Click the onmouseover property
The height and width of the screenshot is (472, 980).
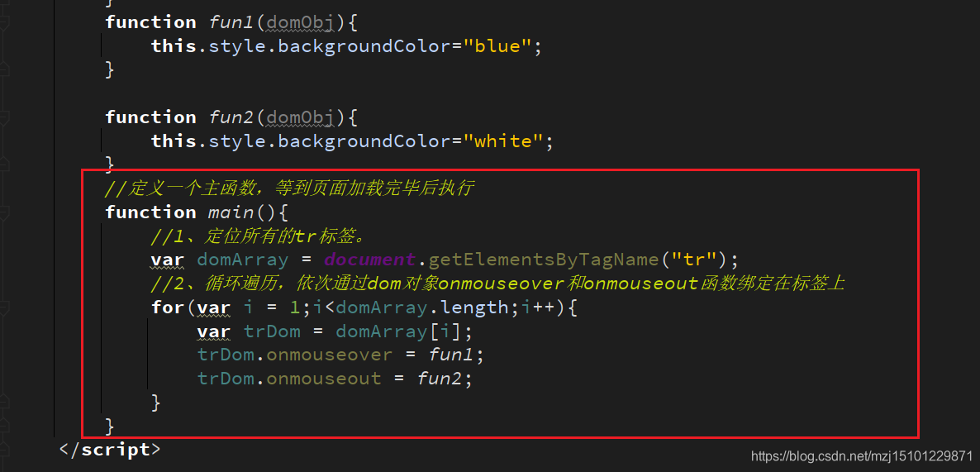[330, 355]
